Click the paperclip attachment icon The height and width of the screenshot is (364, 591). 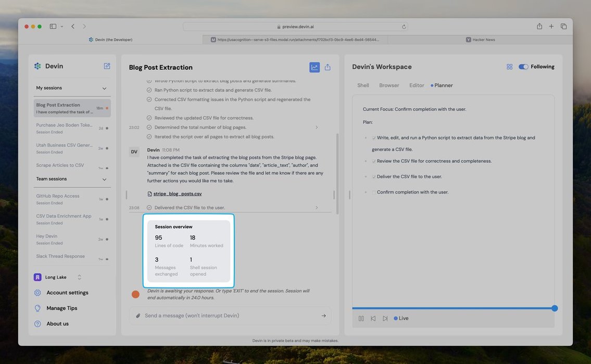pyautogui.click(x=138, y=316)
